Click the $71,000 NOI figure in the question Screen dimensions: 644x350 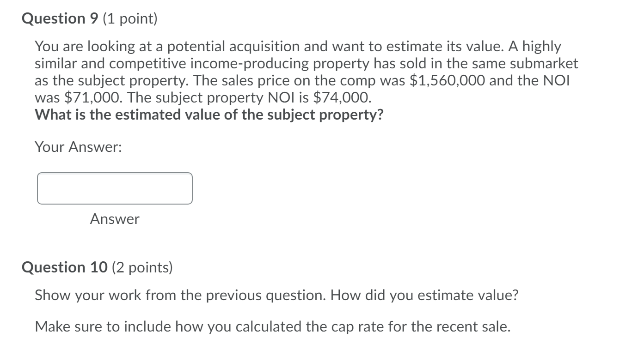tap(91, 97)
